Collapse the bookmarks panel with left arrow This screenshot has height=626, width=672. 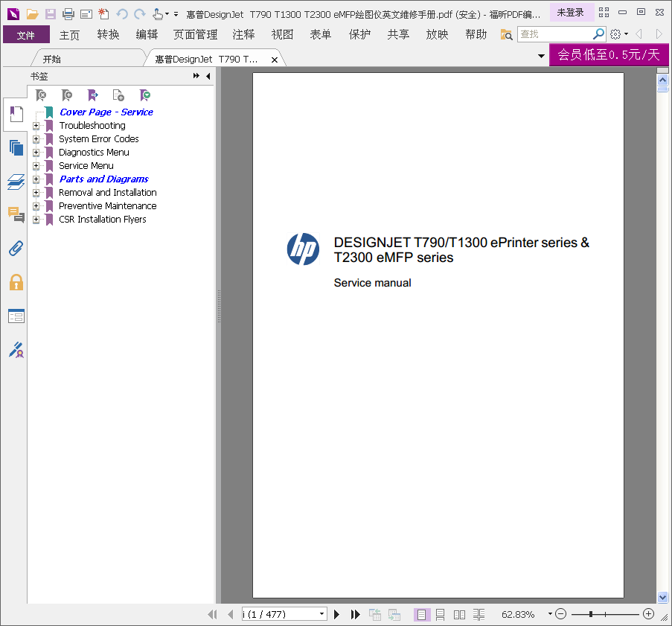click(x=208, y=76)
